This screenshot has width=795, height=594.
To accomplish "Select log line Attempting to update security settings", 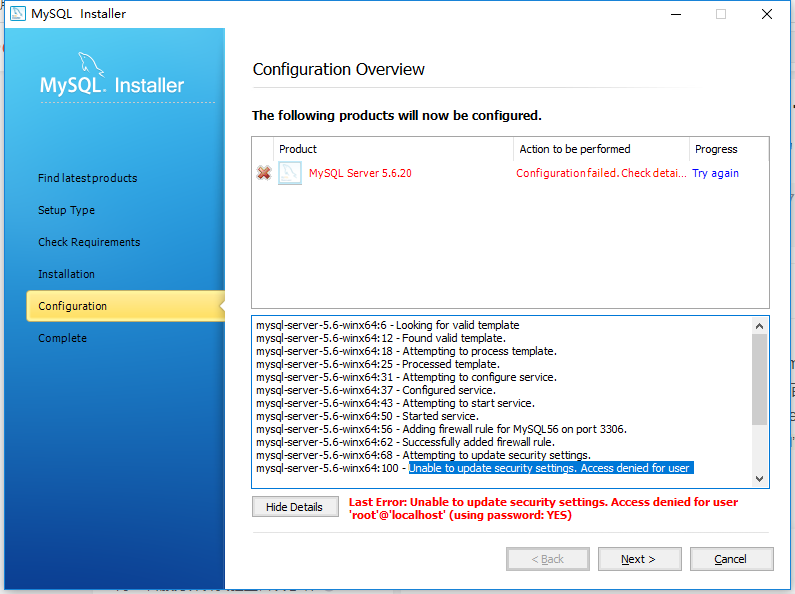I will [423, 455].
